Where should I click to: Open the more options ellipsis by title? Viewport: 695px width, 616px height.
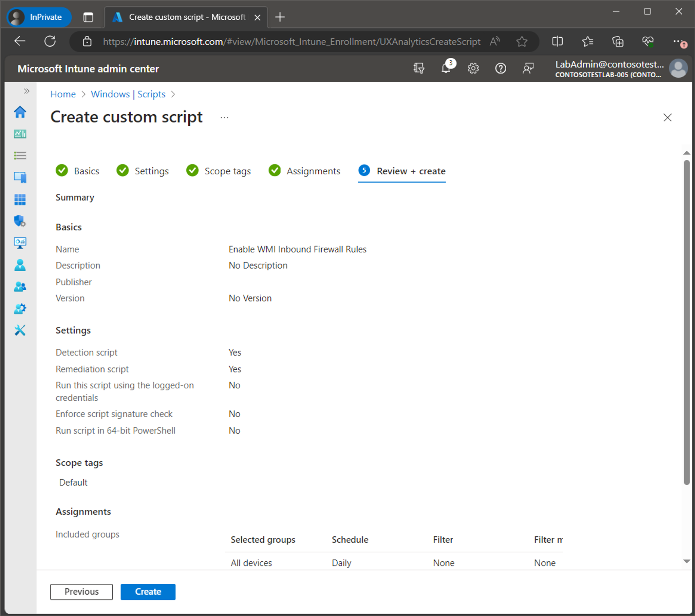point(224,118)
